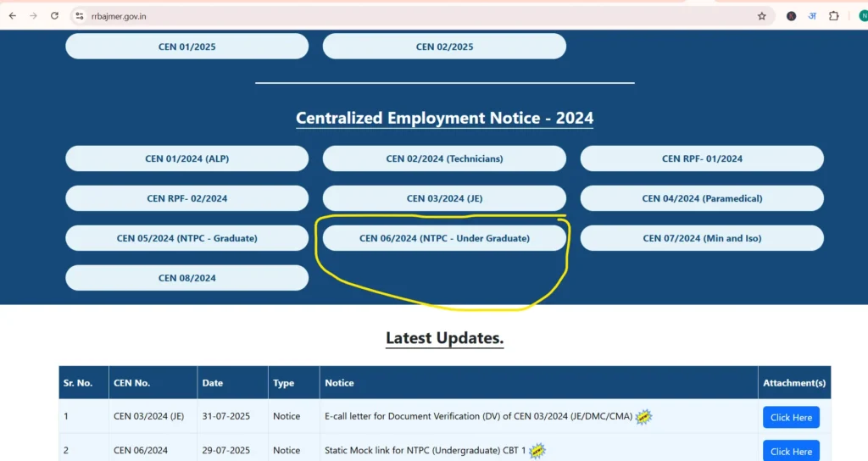Open the browser extensions puzzle icon
Image resolution: width=868 pixels, height=461 pixels.
pos(833,16)
